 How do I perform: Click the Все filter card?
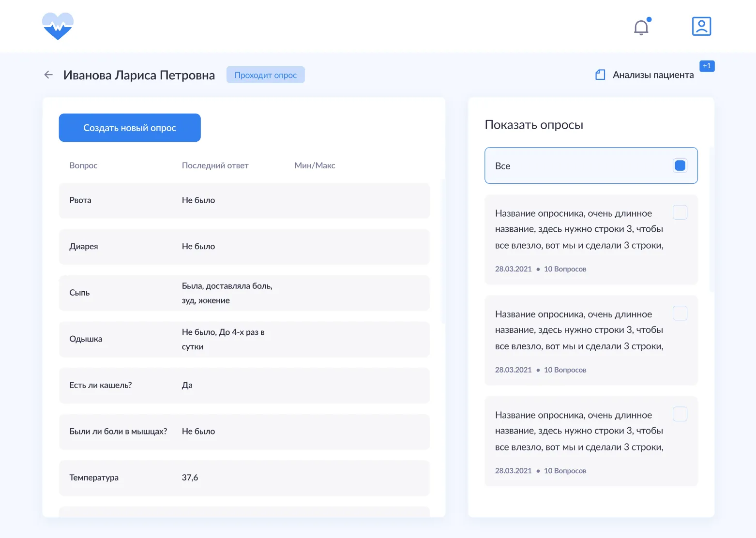coord(591,165)
